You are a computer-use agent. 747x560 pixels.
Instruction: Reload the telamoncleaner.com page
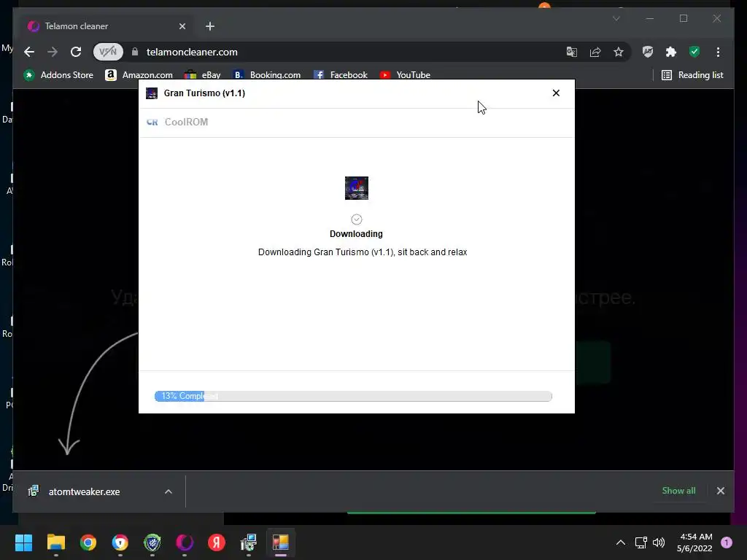[x=76, y=52]
